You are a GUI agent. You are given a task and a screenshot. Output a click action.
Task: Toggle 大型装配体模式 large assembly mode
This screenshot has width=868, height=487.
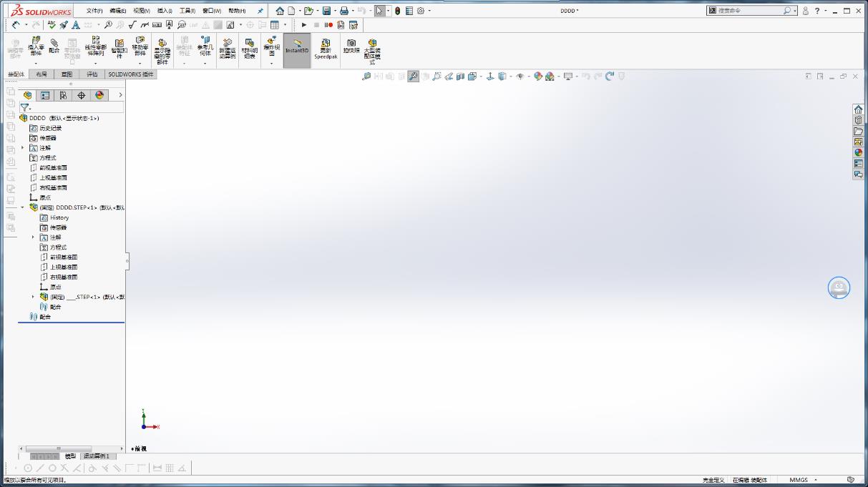click(x=372, y=51)
